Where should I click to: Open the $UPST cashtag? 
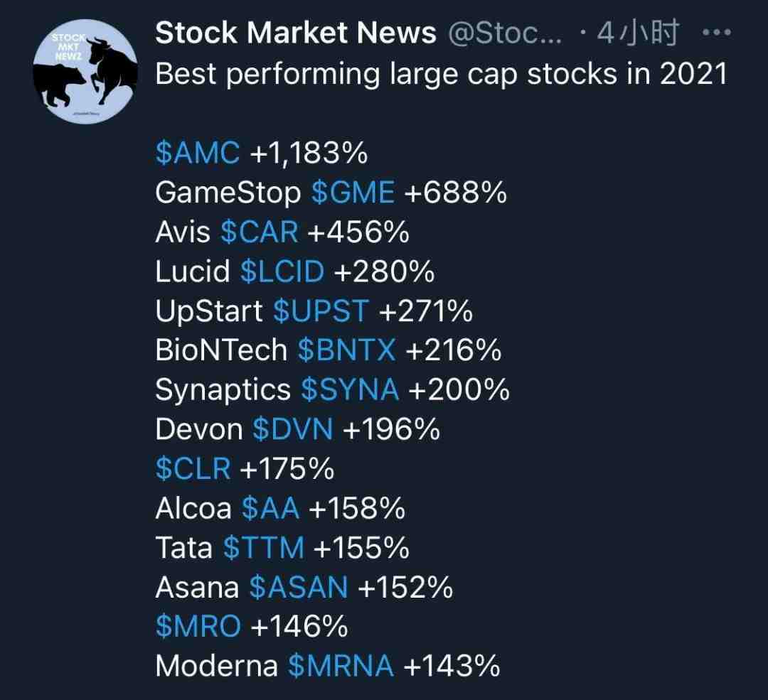point(321,311)
